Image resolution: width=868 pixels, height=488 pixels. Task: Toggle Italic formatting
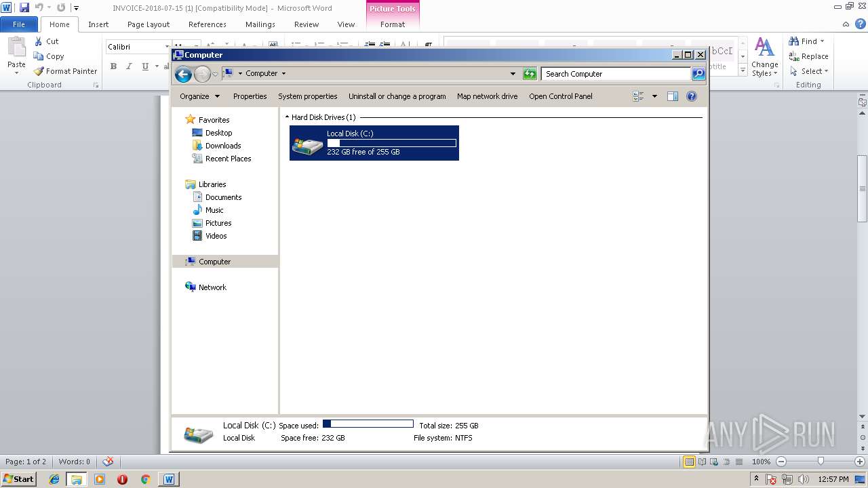[x=129, y=66]
